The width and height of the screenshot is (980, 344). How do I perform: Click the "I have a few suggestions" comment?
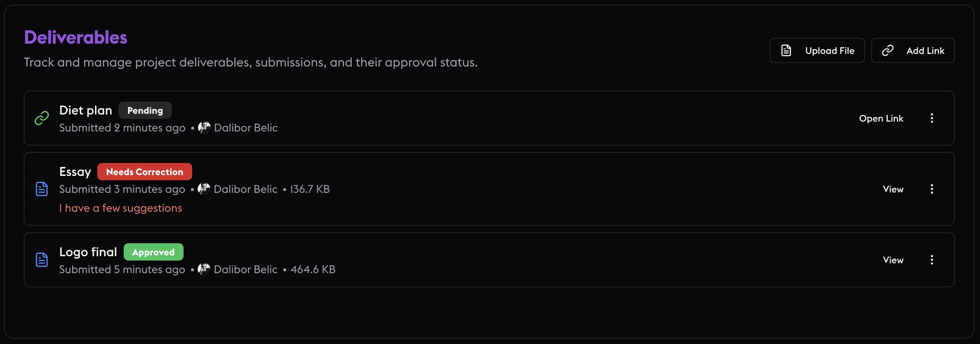coord(121,208)
